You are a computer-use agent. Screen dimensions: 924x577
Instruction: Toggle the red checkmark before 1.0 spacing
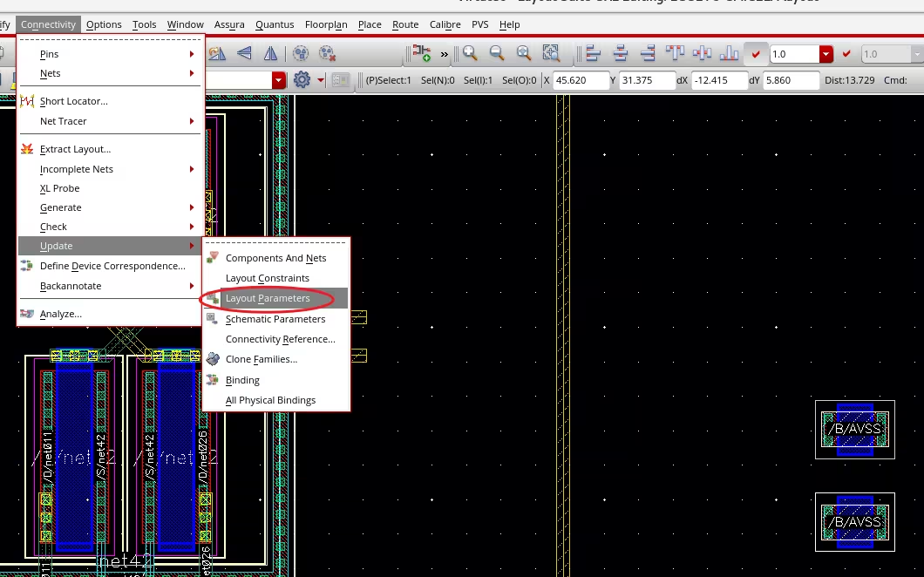(756, 54)
